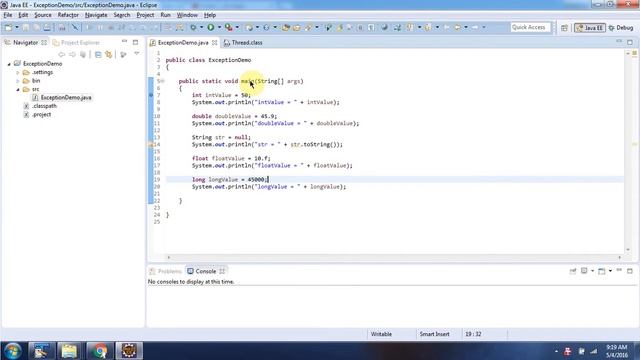The width and height of the screenshot is (640, 360).
Task: Click editor horizontal scrollbar
Action: (394, 257)
